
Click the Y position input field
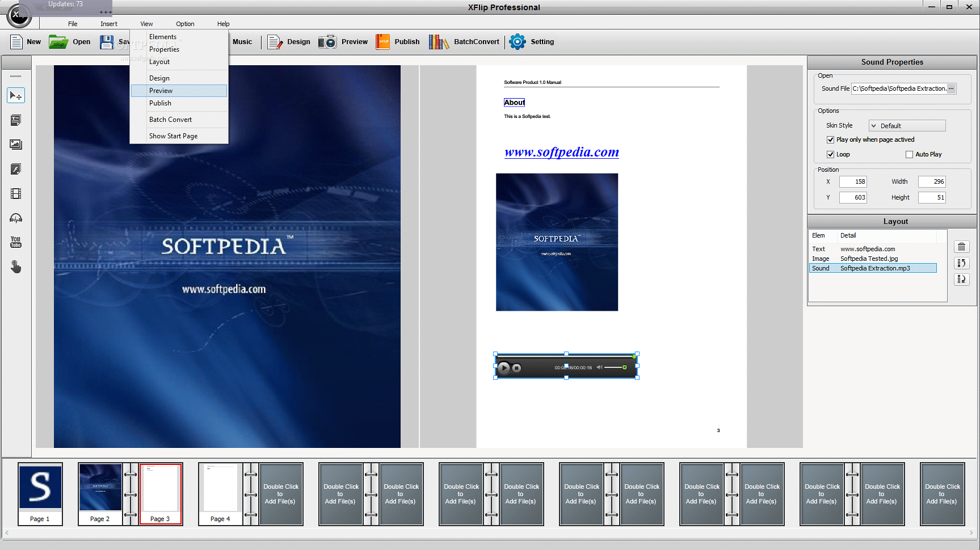click(853, 197)
